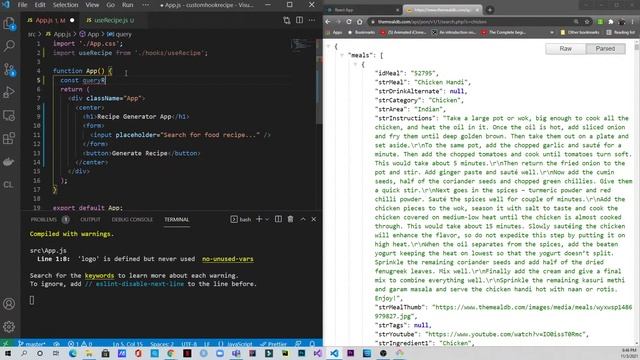The image size is (640, 360).
Task: Open the Run and Debug view
Action: coord(9,92)
